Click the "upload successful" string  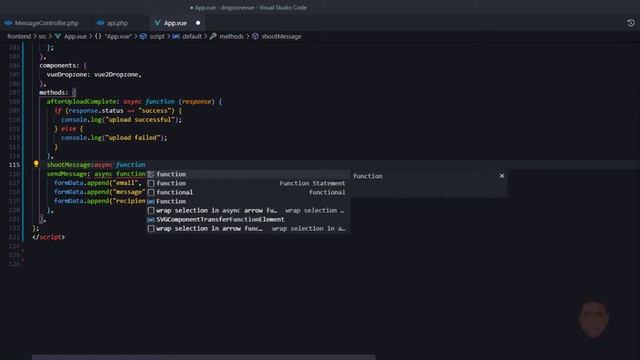click(x=141, y=120)
